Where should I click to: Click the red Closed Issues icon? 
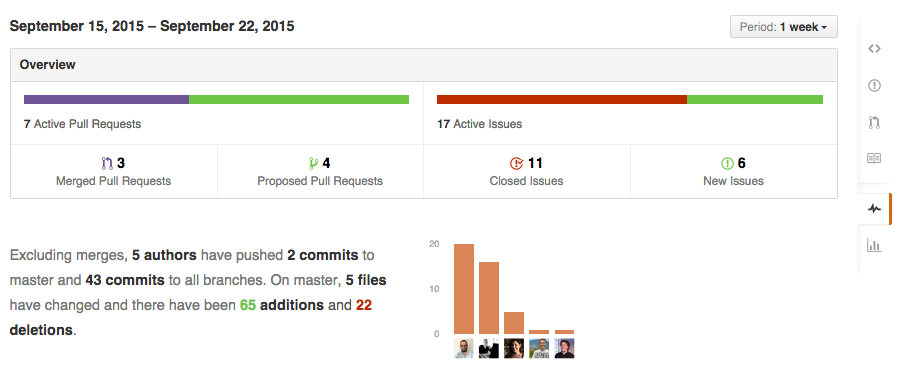click(516, 163)
